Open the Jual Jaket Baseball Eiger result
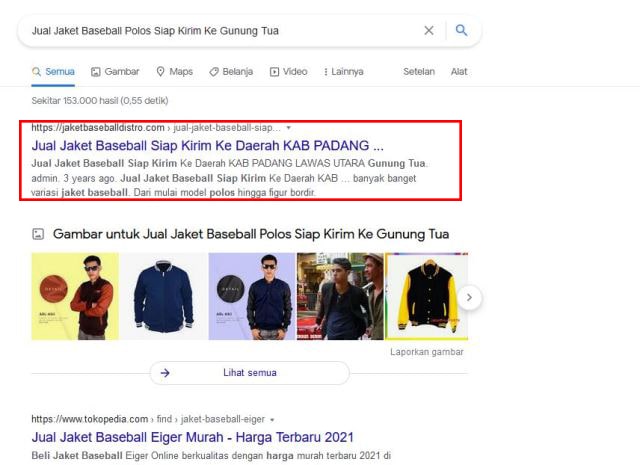 [192, 437]
